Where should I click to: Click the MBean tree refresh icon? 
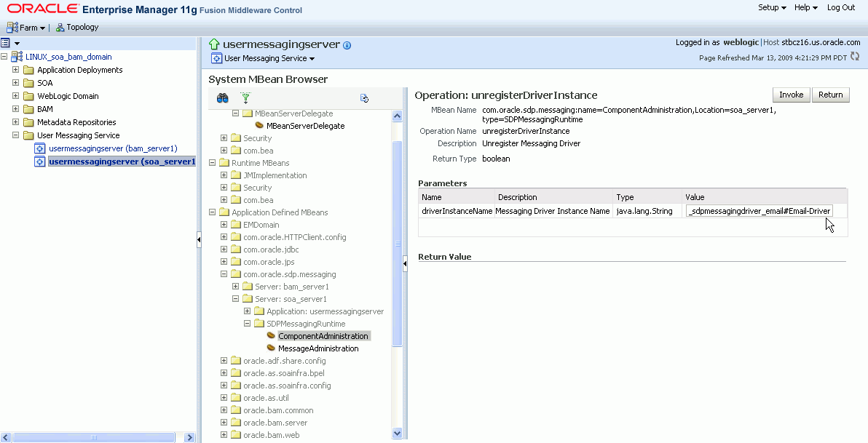(364, 98)
